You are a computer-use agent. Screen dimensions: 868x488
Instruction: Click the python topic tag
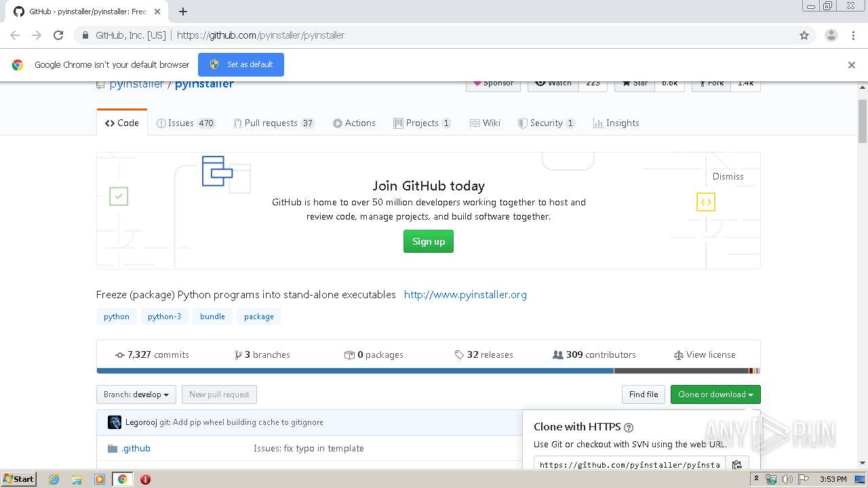(117, 317)
